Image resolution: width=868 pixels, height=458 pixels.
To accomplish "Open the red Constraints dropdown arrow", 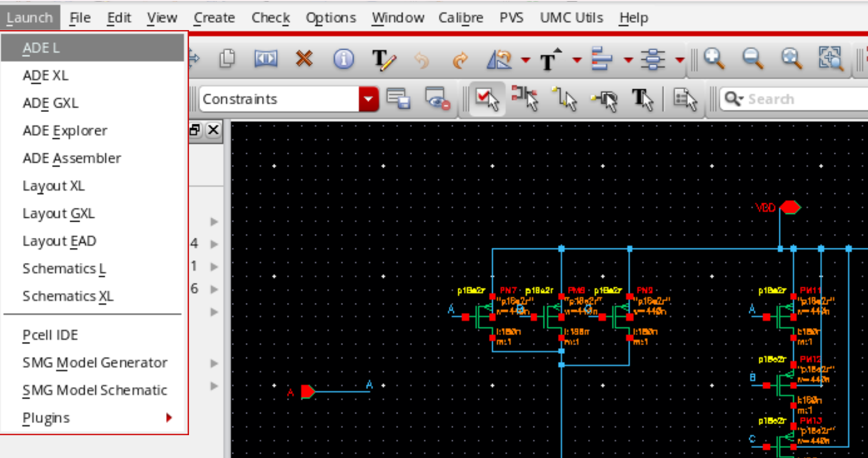I will (x=368, y=99).
